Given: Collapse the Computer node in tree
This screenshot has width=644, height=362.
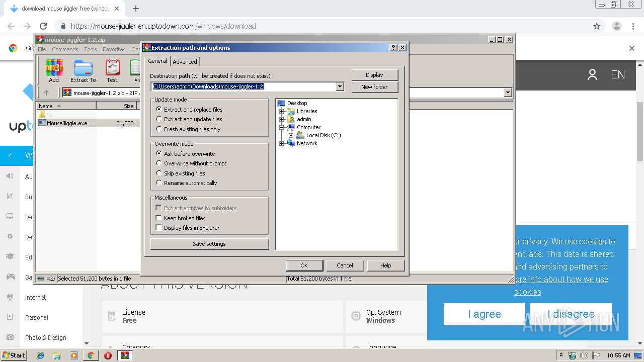Looking at the screenshot, I should pyautogui.click(x=282, y=127).
